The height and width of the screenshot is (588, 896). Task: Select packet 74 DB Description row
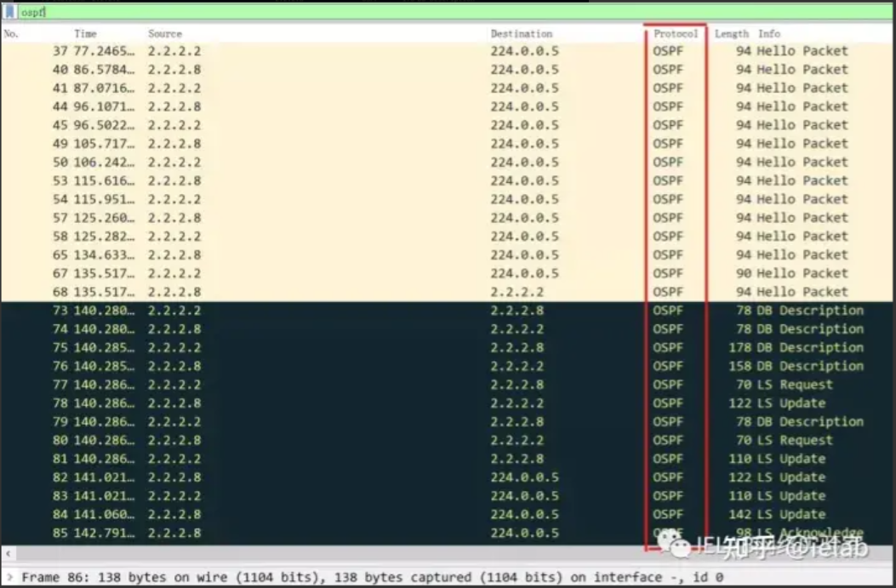coord(447,329)
